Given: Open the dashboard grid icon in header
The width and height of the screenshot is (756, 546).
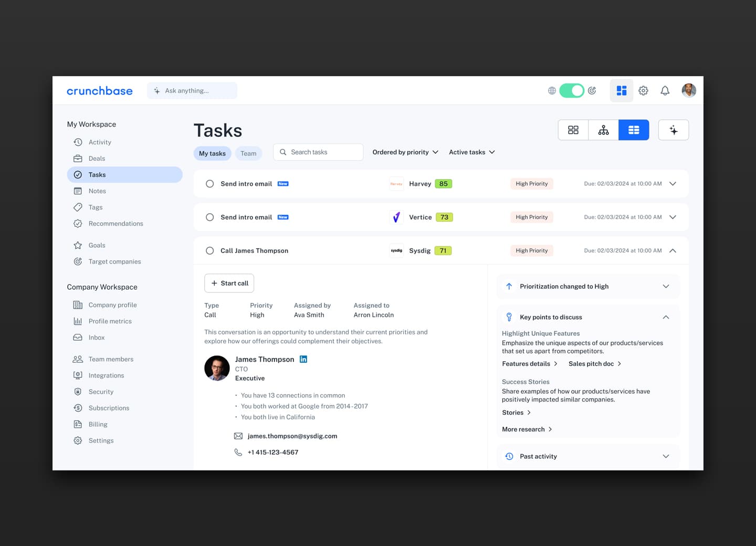Looking at the screenshot, I should 622,90.
